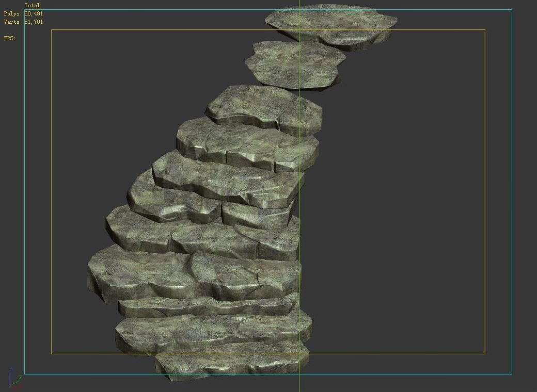The height and width of the screenshot is (392, 537).
Task: Click the "FPS:" statistics label
Action: 10,38
